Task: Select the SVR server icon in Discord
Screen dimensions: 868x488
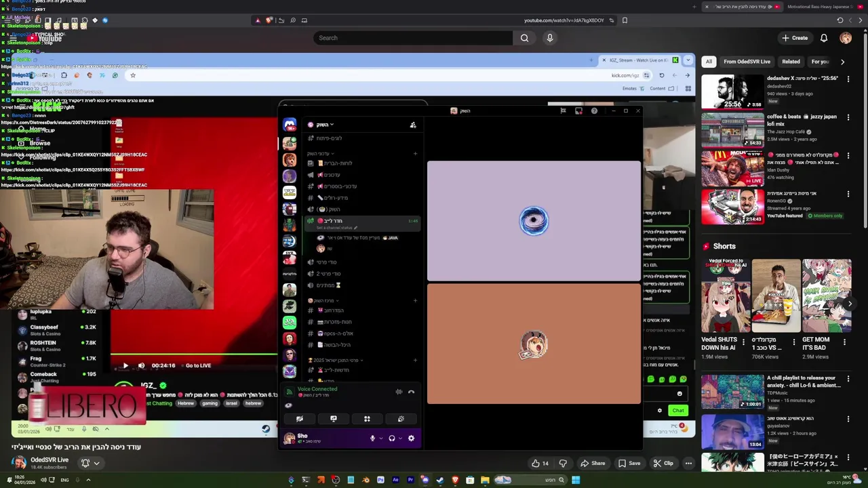Action: tap(290, 257)
